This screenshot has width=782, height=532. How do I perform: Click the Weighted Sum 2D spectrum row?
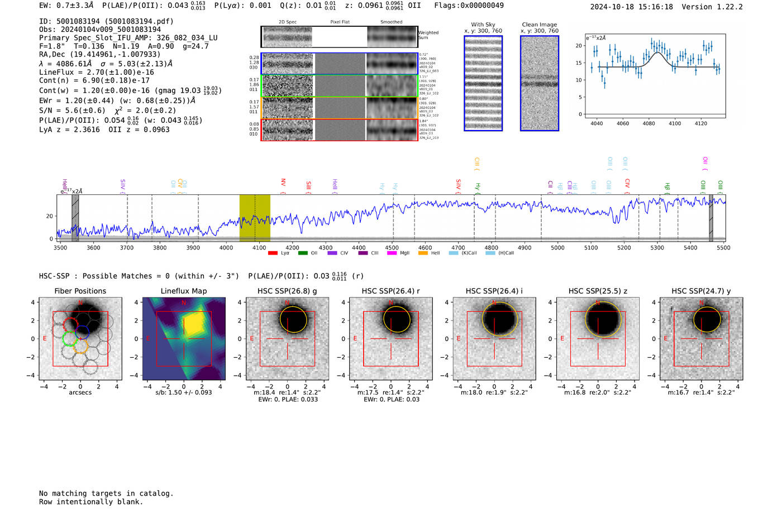tap(339, 37)
